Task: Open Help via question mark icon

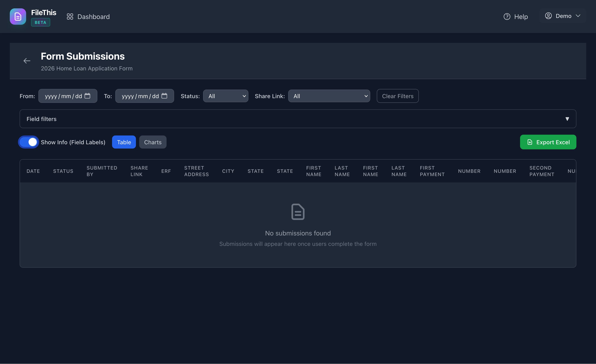Action: click(x=507, y=17)
